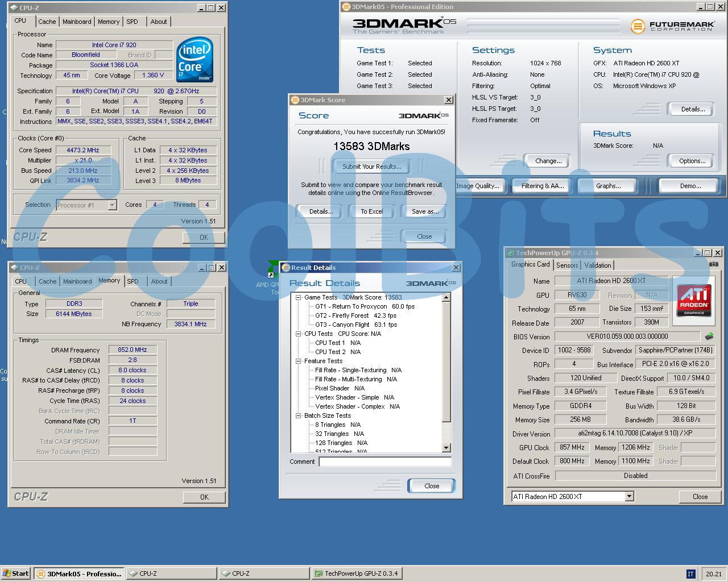The height and width of the screenshot is (582, 728).
Task: Click Details button in 3DMark Score
Action: pyautogui.click(x=321, y=211)
